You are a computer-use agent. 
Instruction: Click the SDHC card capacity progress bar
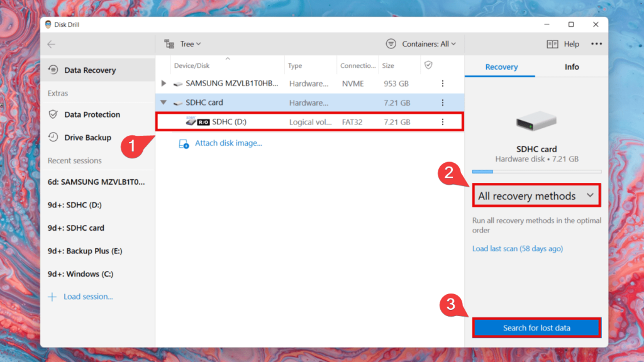(536, 171)
